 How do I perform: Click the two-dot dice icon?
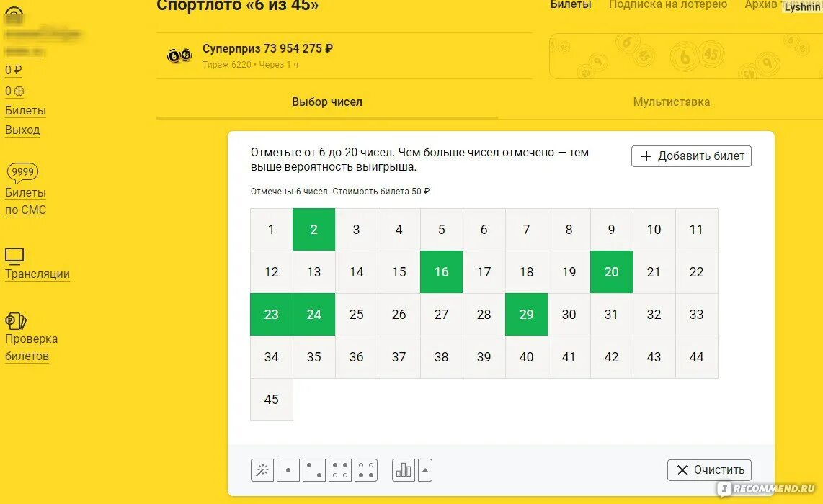coord(314,470)
